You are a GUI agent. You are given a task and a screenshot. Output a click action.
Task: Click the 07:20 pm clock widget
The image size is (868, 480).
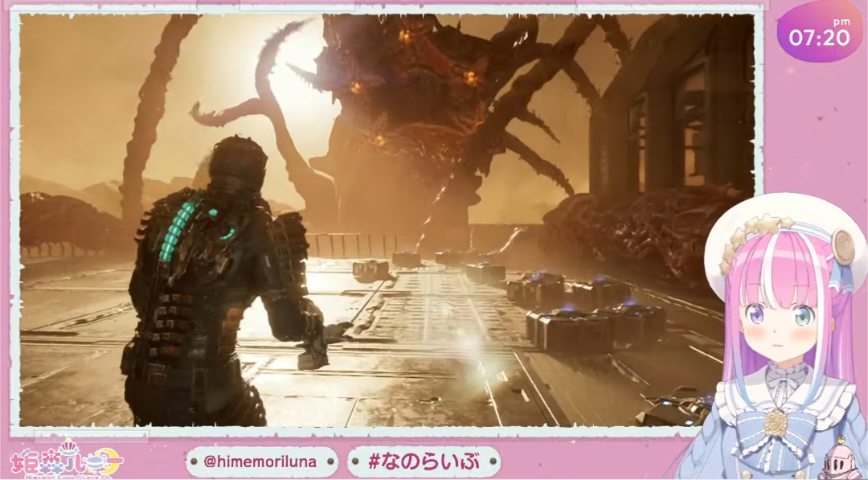(819, 32)
